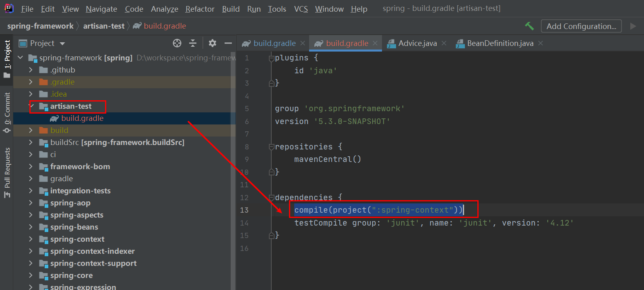Expand the .idea folder

(31, 94)
